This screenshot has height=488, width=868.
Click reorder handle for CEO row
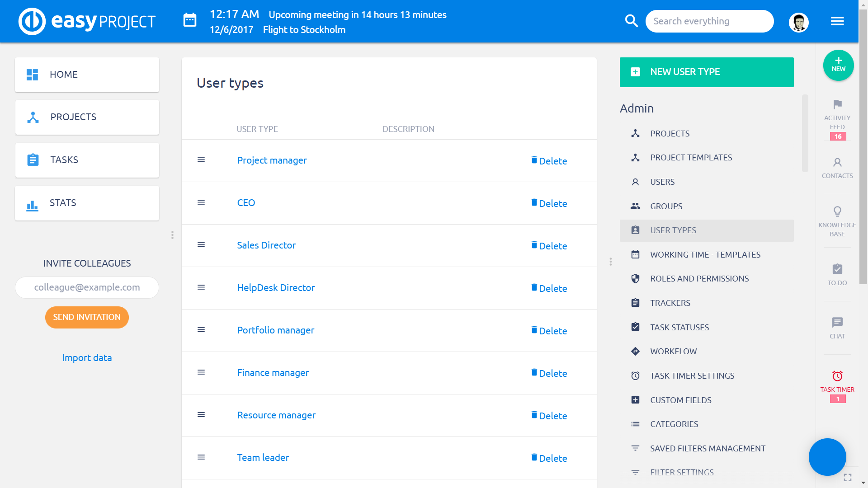coord(201,202)
